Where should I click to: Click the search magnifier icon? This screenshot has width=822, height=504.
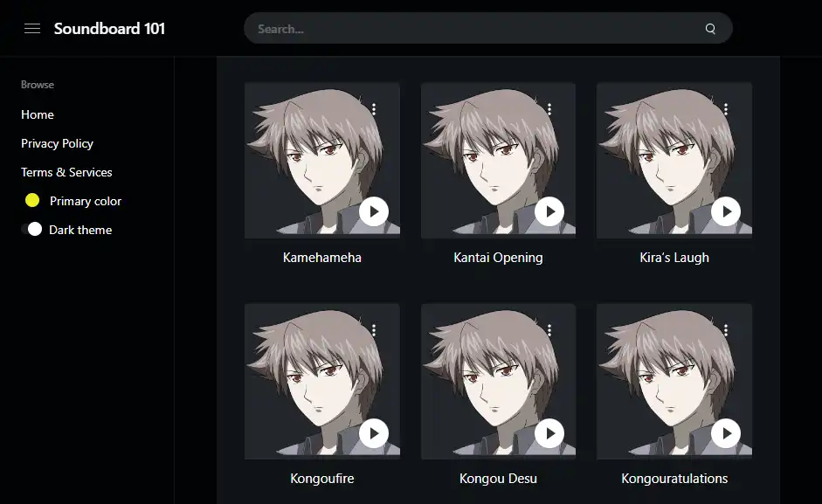tap(710, 29)
